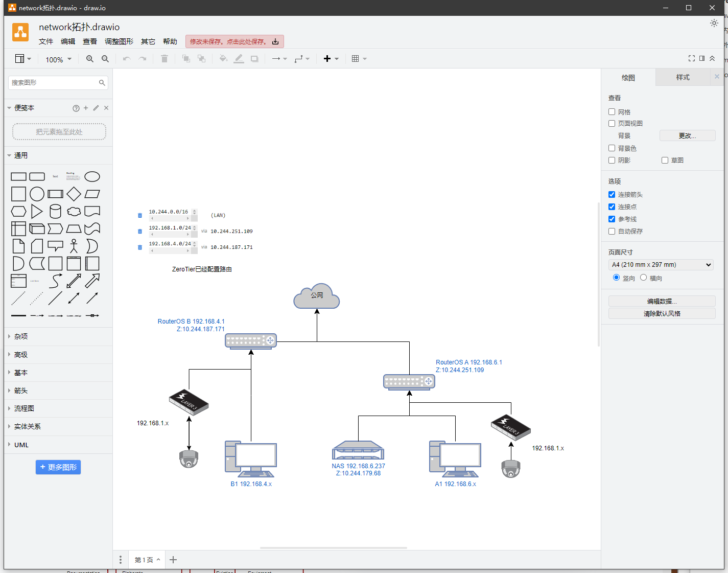Open the 帮助 menu

point(170,42)
